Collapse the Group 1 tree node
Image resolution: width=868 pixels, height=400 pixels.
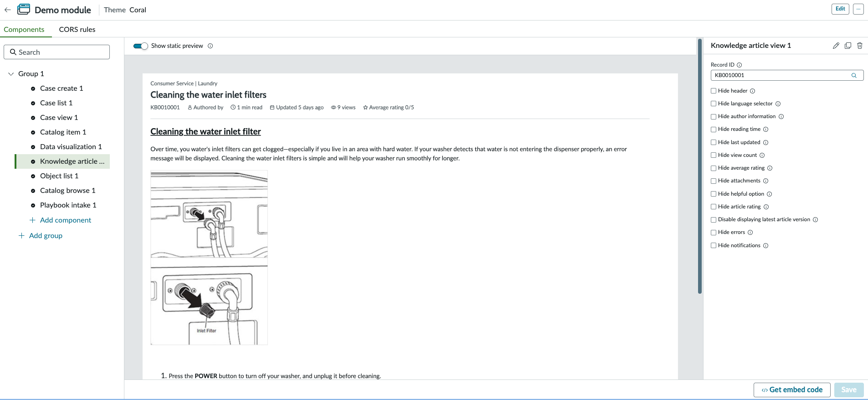pos(11,74)
